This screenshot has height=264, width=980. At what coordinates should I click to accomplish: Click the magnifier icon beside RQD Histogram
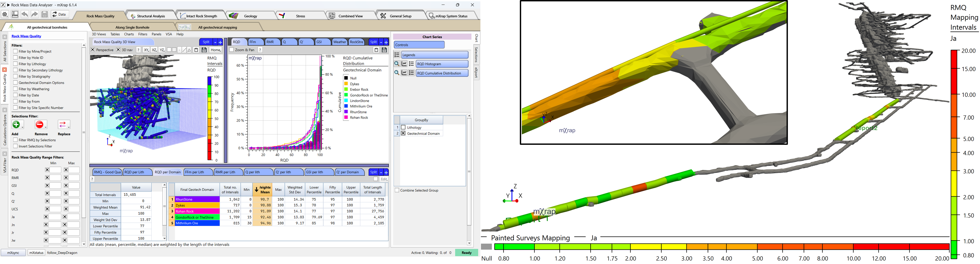(x=397, y=64)
